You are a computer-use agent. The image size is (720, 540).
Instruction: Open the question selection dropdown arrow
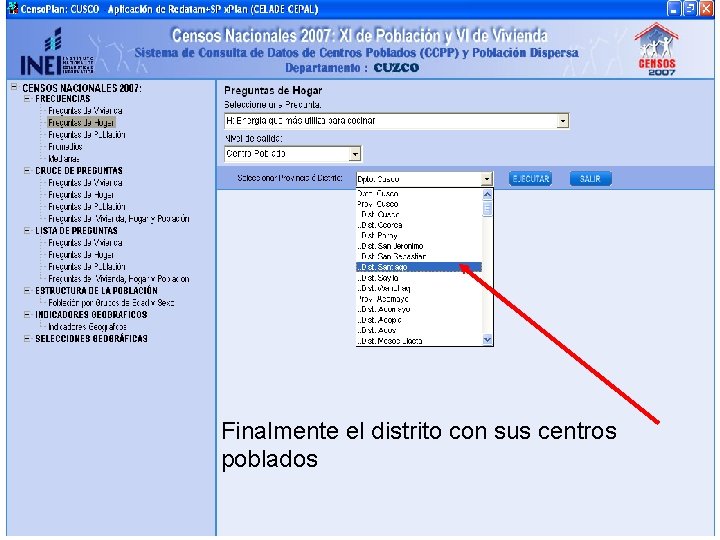[562, 121]
